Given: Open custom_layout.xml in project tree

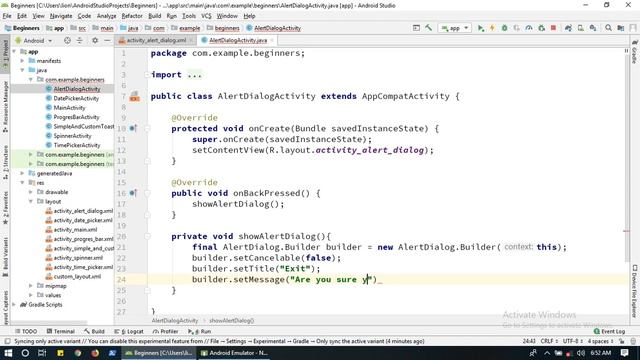Looking at the screenshot, I should (x=77, y=276).
